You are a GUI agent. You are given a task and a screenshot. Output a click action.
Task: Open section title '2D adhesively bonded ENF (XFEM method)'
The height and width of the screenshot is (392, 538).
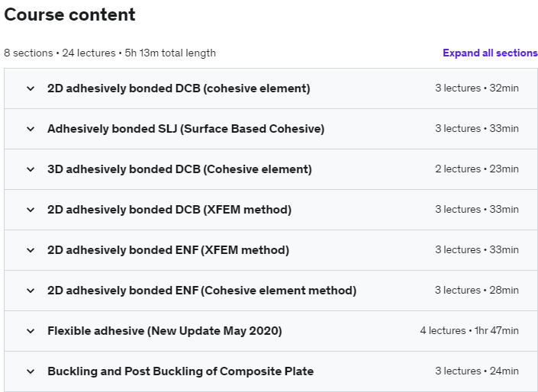(168, 250)
